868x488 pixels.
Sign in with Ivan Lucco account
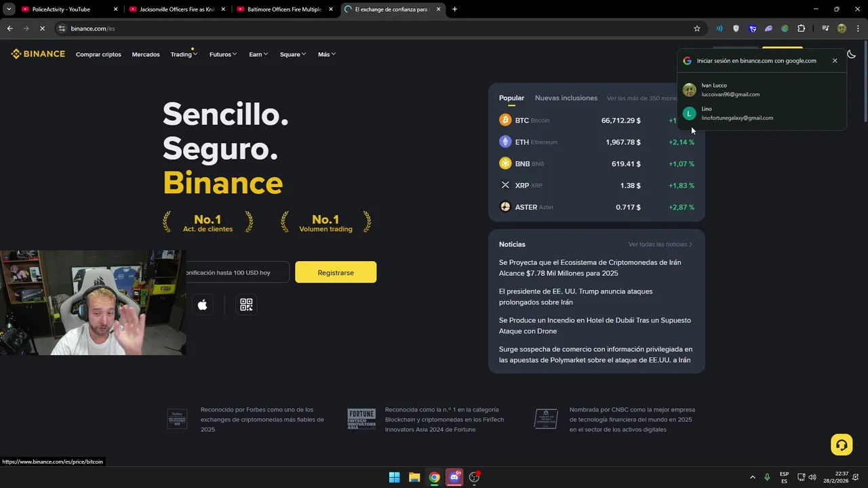(x=762, y=89)
